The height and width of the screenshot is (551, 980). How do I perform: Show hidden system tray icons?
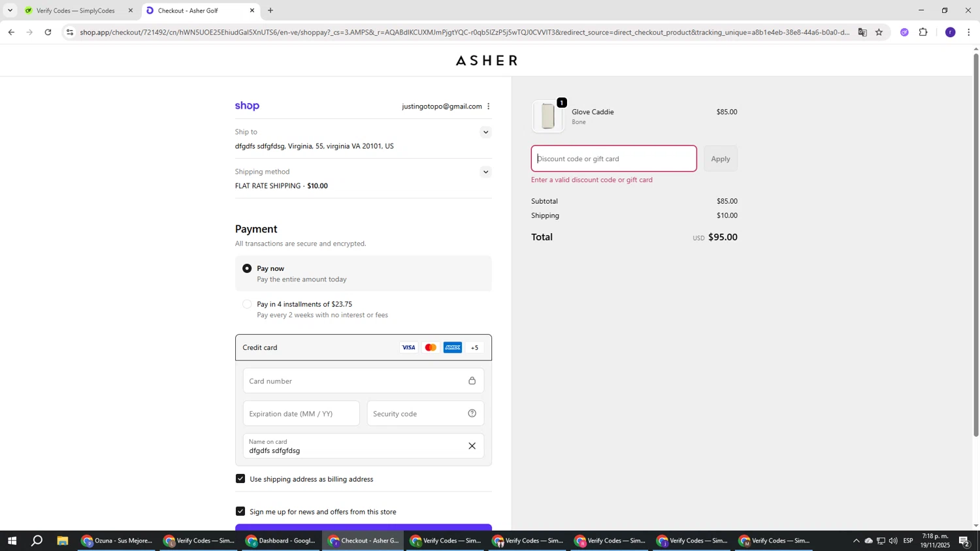[x=856, y=541]
